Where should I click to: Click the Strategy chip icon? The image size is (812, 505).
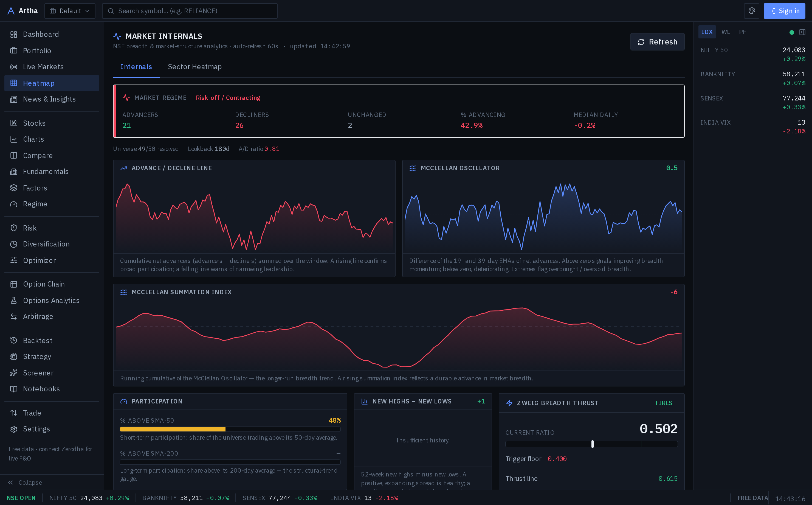[14, 357]
